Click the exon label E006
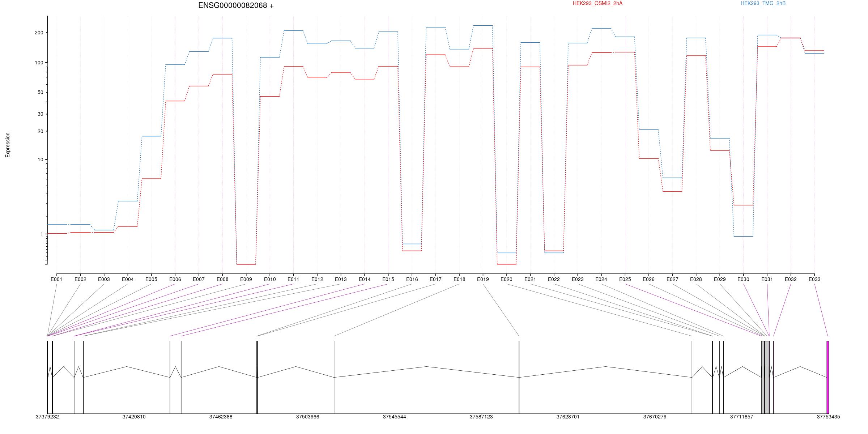Screen dimensions: 868x434 click(175, 279)
